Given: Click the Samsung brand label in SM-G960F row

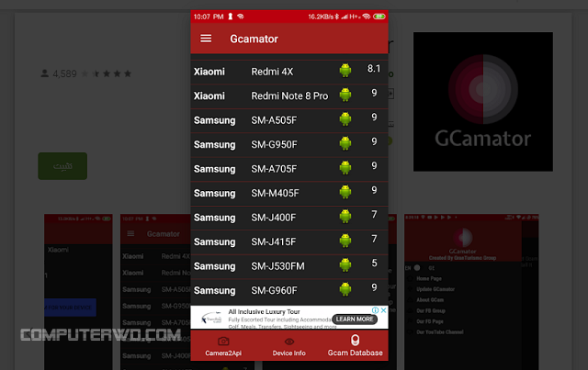Looking at the screenshot, I should [x=214, y=290].
